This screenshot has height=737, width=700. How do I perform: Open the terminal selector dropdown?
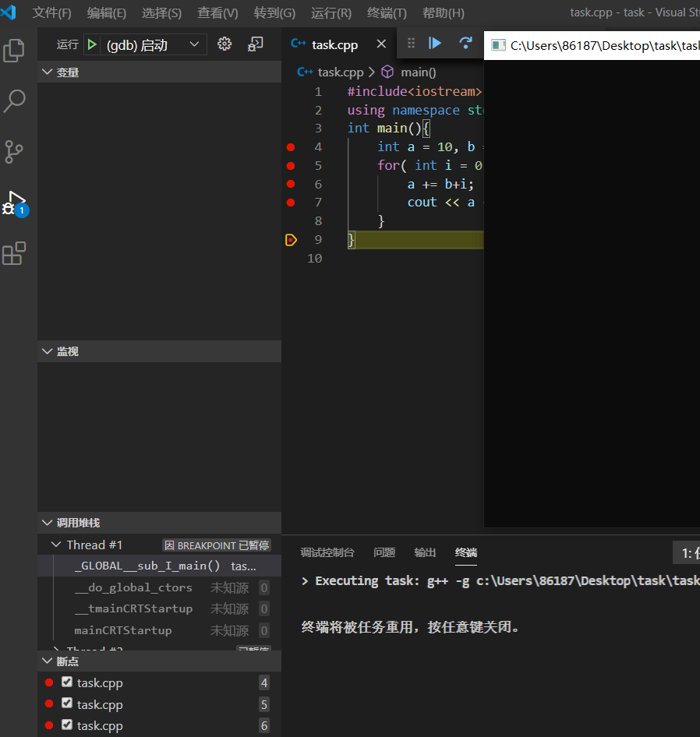[687, 553]
